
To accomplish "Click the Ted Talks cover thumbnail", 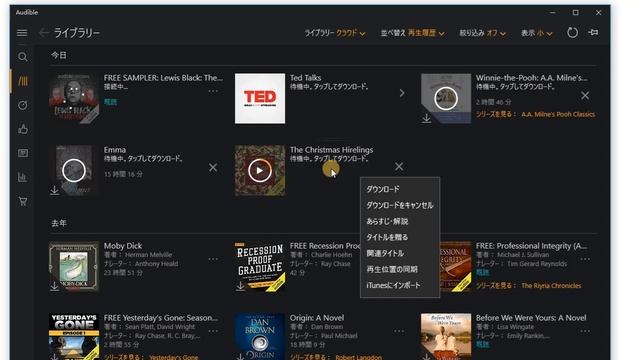I will tap(260, 98).
